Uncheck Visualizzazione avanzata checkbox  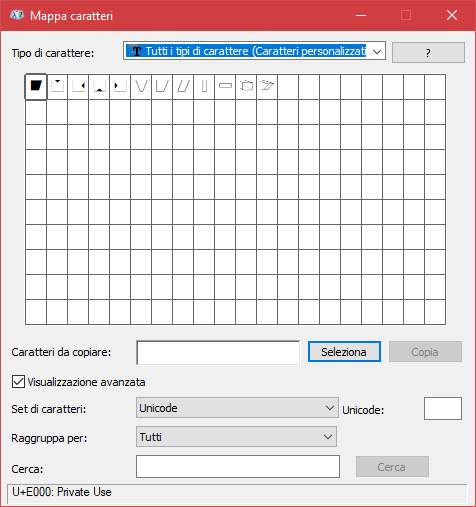pyautogui.click(x=18, y=382)
